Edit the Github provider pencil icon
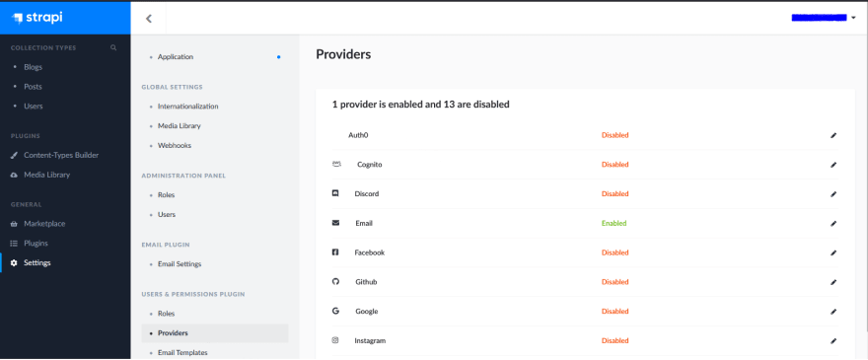 click(833, 282)
